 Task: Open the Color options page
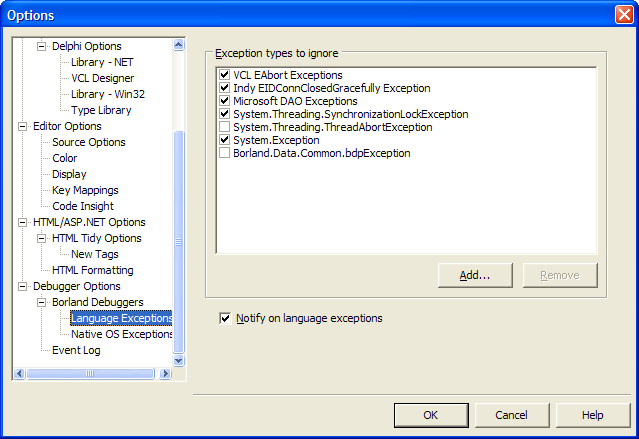click(x=64, y=158)
